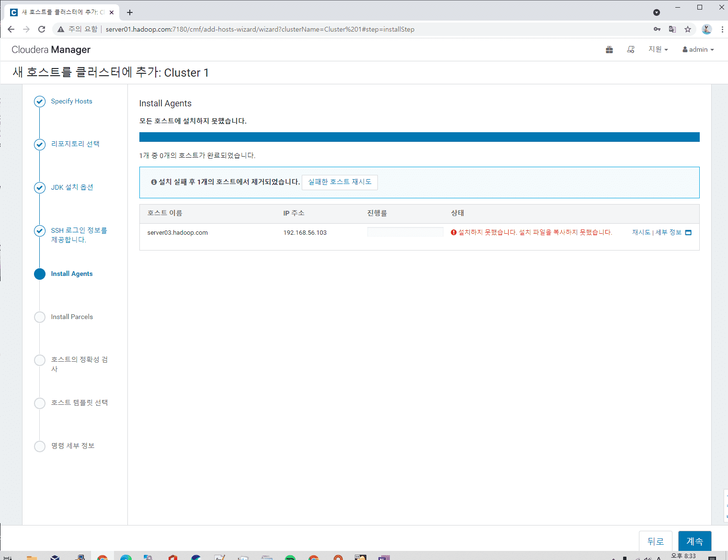Click the info icon in the failure notice
This screenshot has width=728, height=560.
tap(154, 182)
